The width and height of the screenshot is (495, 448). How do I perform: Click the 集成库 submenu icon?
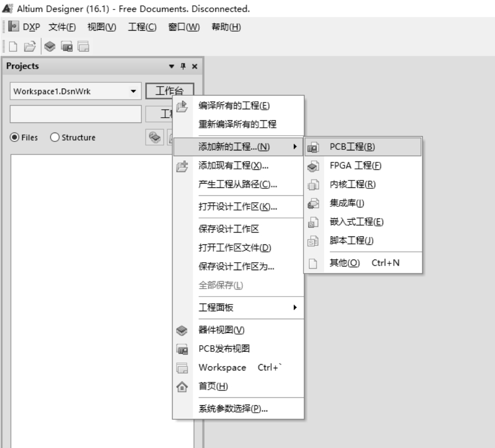[x=313, y=203]
